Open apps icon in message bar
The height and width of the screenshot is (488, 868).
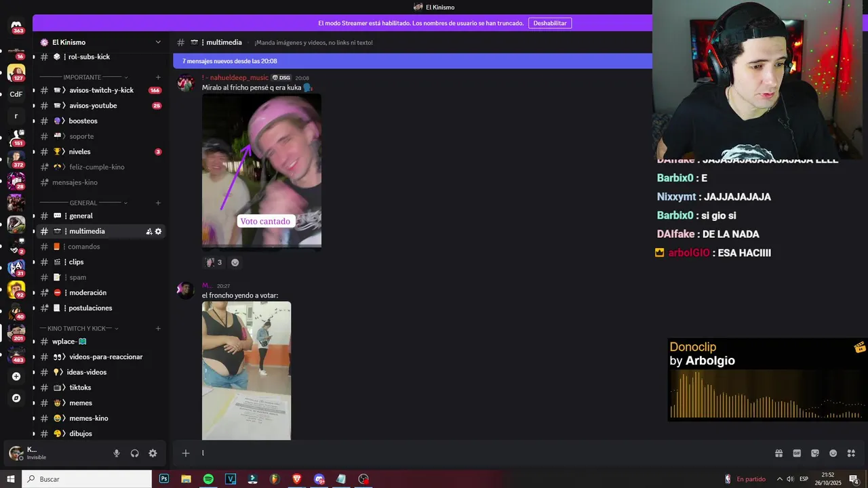coord(851,453)
